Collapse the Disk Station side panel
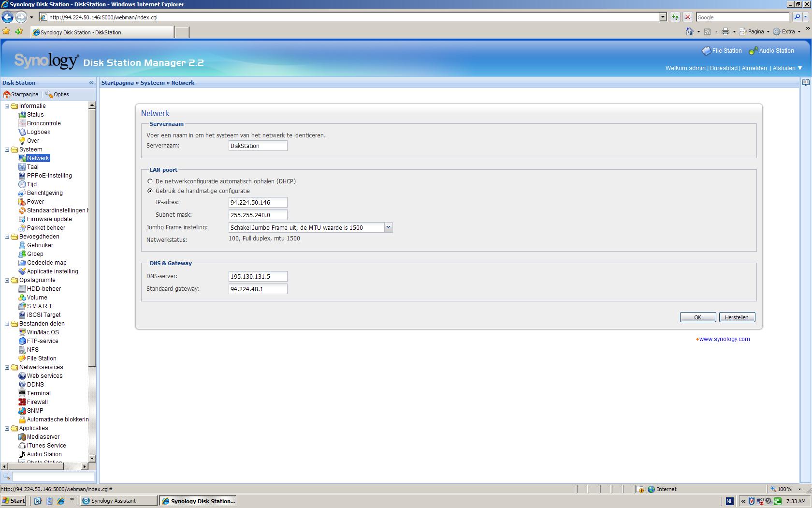 [91, 83]
